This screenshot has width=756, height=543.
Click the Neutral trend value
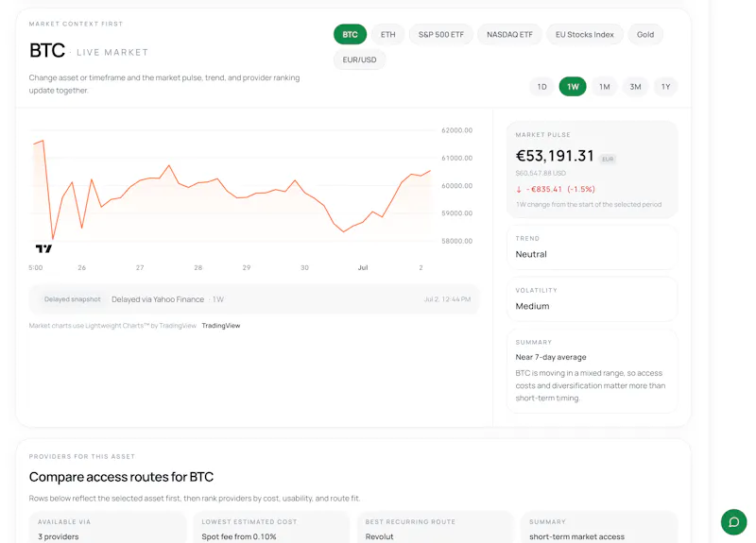click(x=531, y=254)
